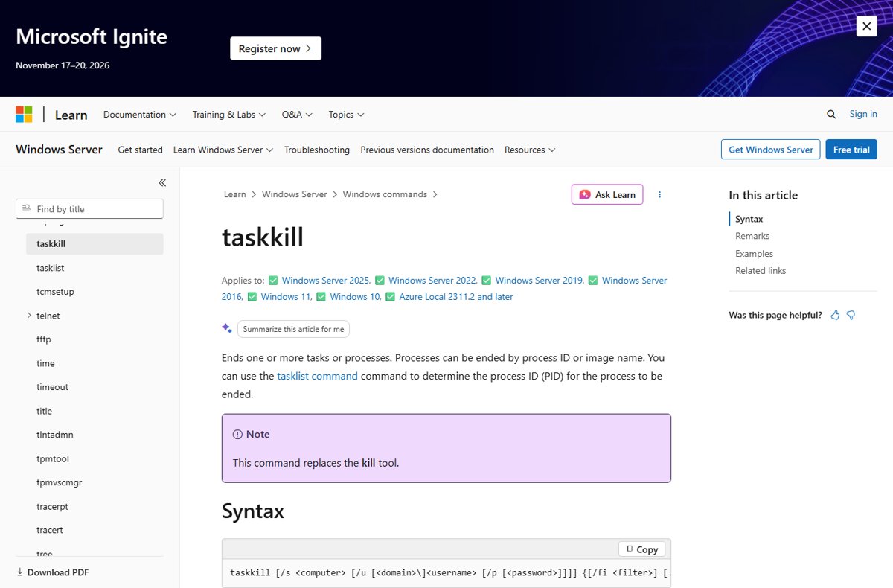Collapse the table of contents sidebar
This screenshot has width=893, height=588.
point(162,182)
